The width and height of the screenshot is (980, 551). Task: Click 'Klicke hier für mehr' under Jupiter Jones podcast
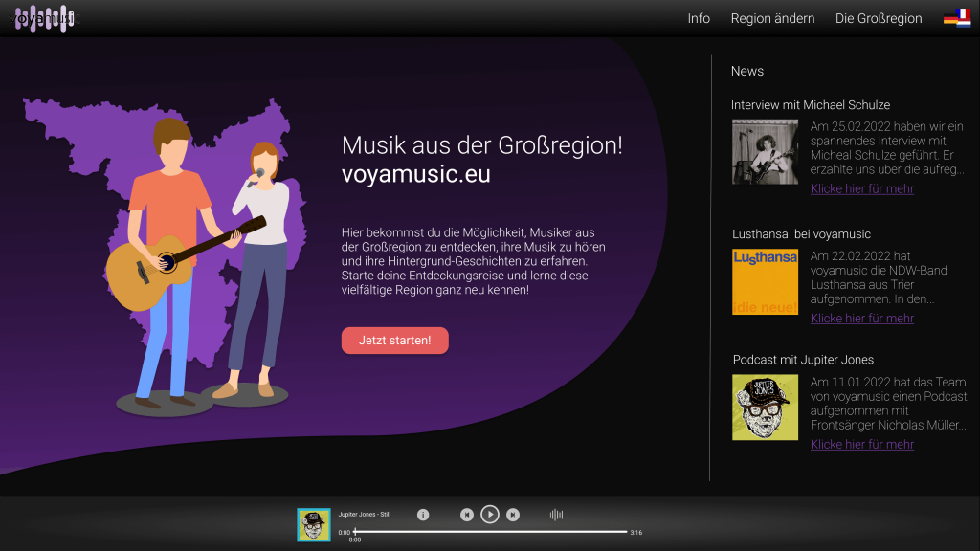click(861, 444)
